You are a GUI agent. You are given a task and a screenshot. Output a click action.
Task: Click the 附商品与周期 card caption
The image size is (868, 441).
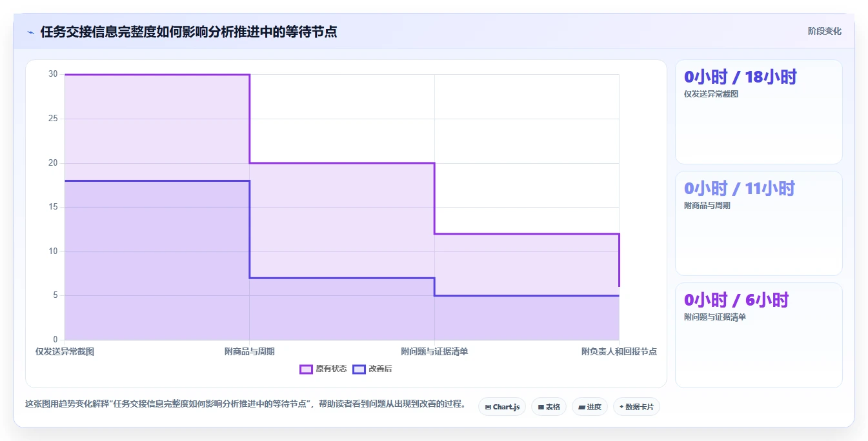(707, 206)
